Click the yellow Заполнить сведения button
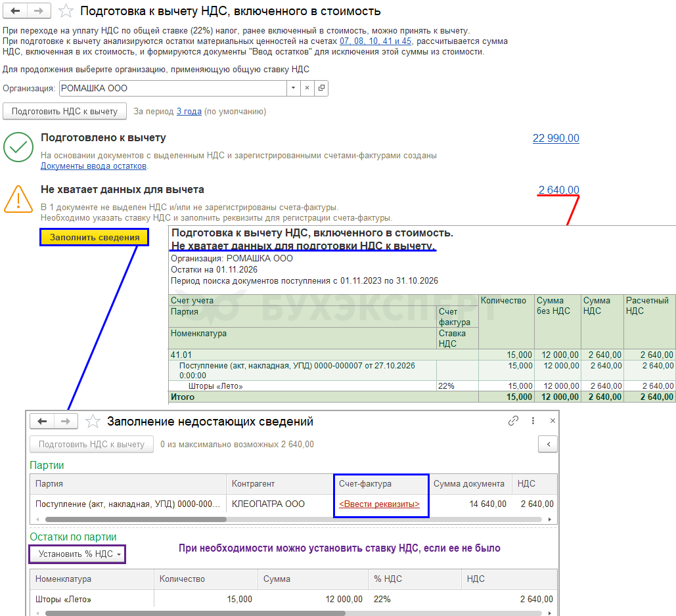The image size is (676, 616). pyautogui.click(x=95, y=237)
